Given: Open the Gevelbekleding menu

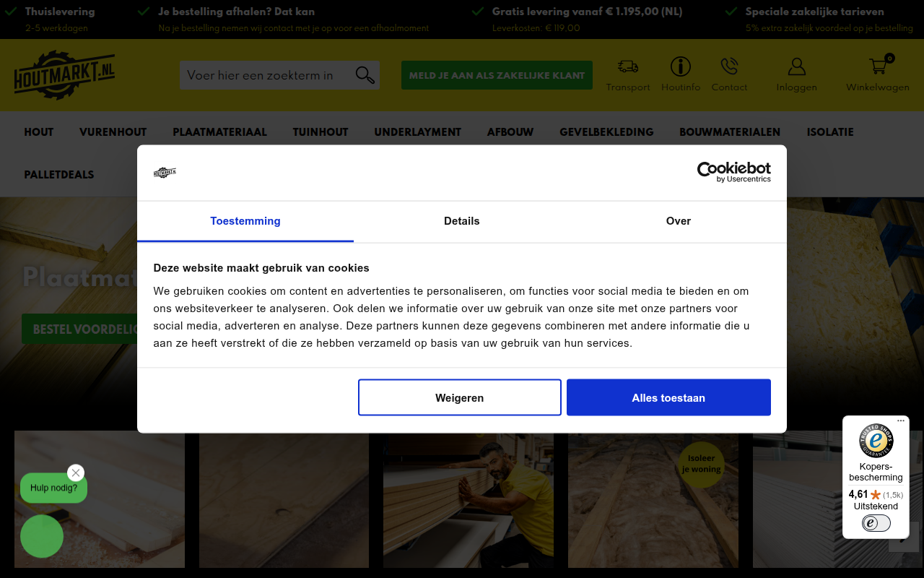Looking at the screenshot, I should tap(606, 132).
